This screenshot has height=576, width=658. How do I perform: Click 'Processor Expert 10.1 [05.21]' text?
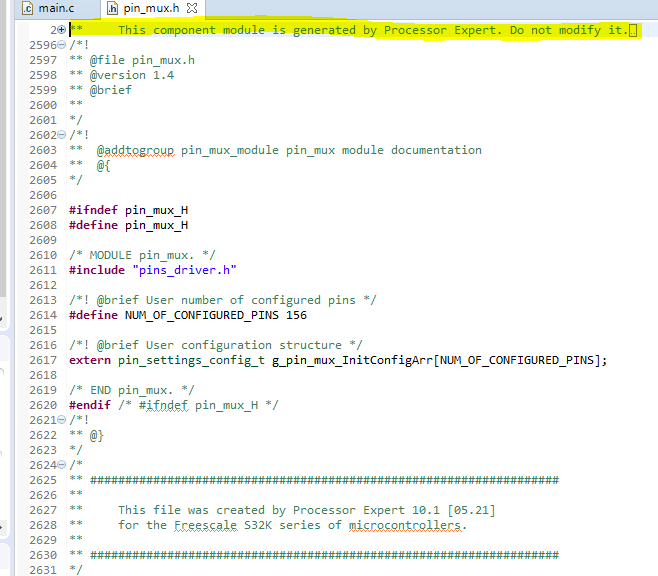point(394,510)
